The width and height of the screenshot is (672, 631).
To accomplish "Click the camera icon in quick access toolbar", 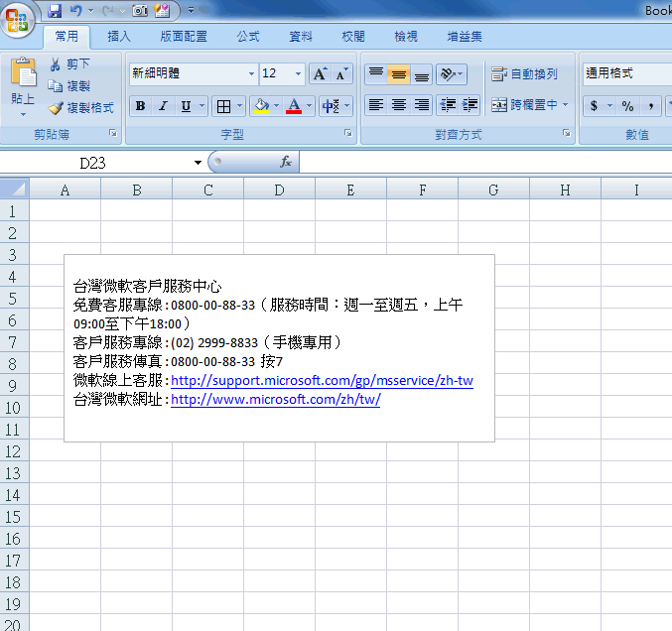I will tap(140, 11).
